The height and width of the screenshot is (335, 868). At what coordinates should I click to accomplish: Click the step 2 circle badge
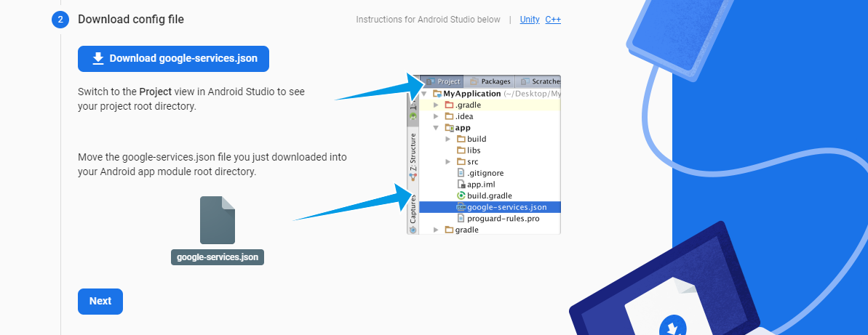pos(60,20)
